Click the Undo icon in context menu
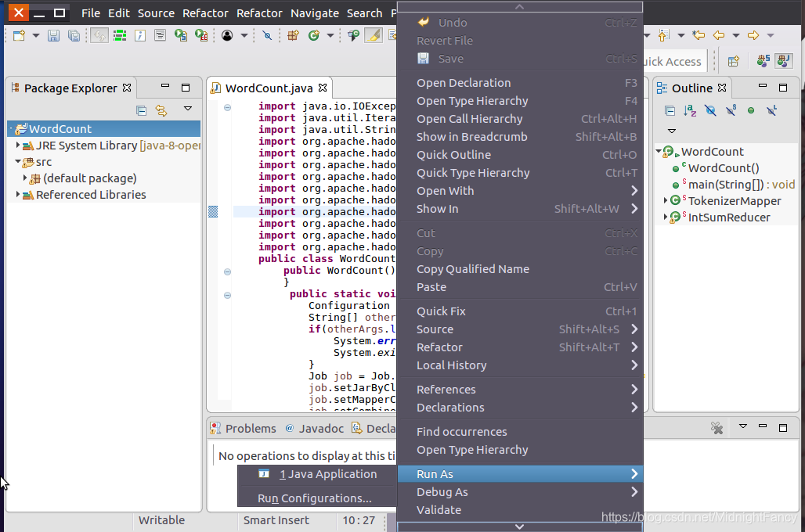 pos(423,22)
